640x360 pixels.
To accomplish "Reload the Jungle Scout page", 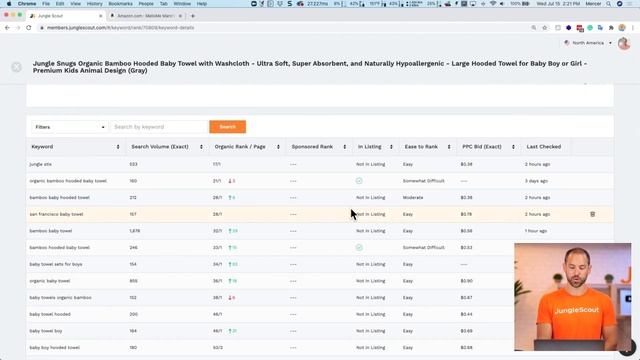I will [x=29, y=28].
